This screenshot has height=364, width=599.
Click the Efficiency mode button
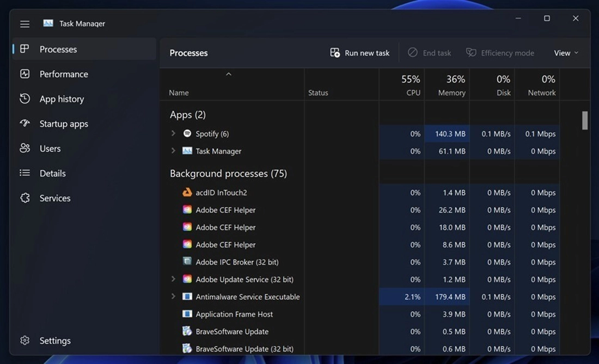point(500,53)
